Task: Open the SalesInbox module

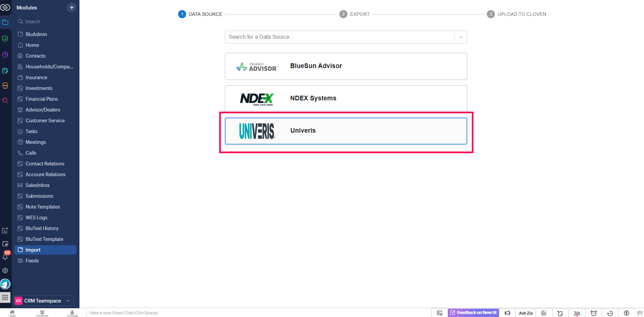Action: (x=45, y=185)
